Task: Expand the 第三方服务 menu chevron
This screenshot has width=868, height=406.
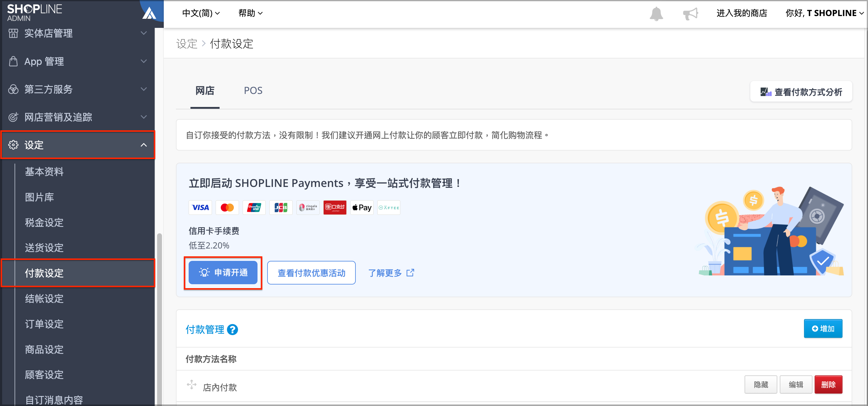Action: tap(144, 89)
